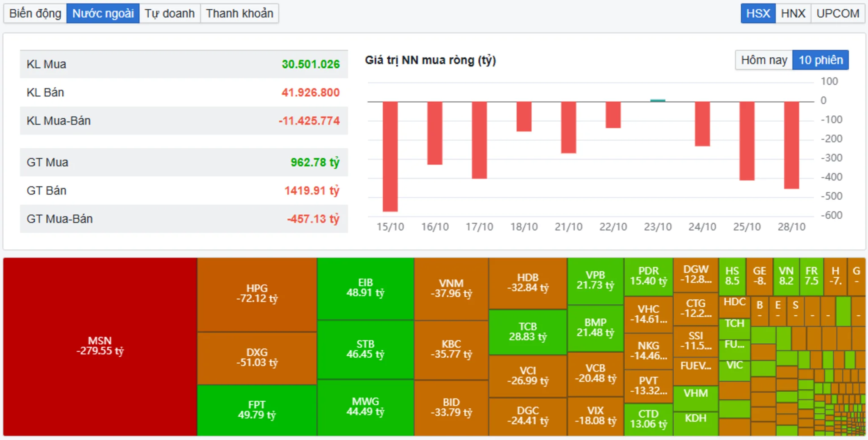Screen dimensions: 868x440
Task: Click the TCB 28.83 tỷ tile
Action: pyautogui.click(x=528, y=332)
